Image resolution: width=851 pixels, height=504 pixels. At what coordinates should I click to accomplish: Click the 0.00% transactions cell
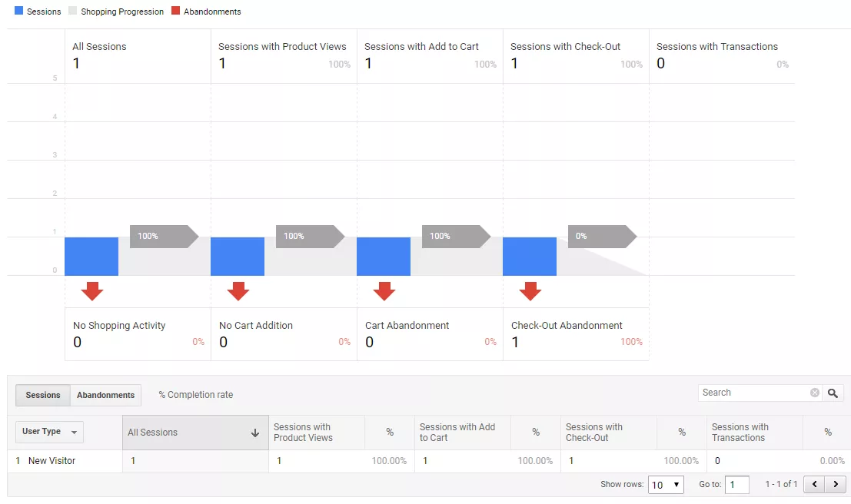[832, 461]
